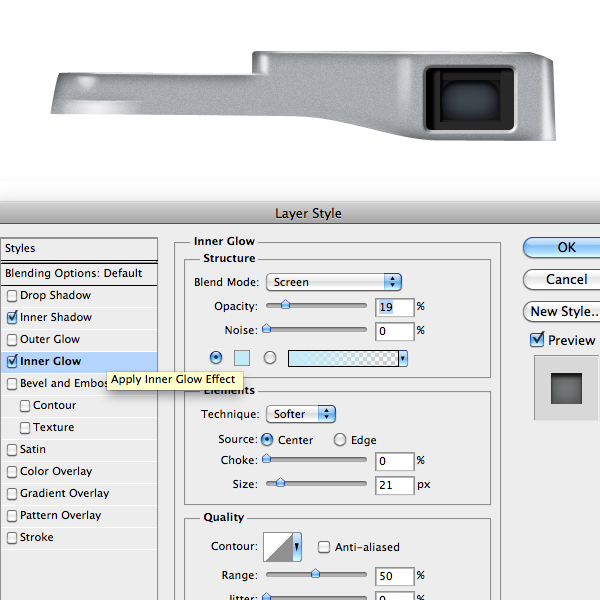
Task: Enable the Drop Shadow checkbox
Action: click(12, 296)
